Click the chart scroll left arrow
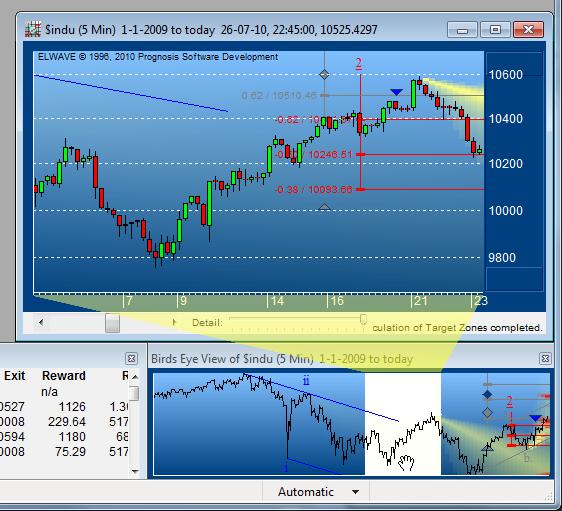The height and width of the screenshot is (511, 562). coord(41,322)
